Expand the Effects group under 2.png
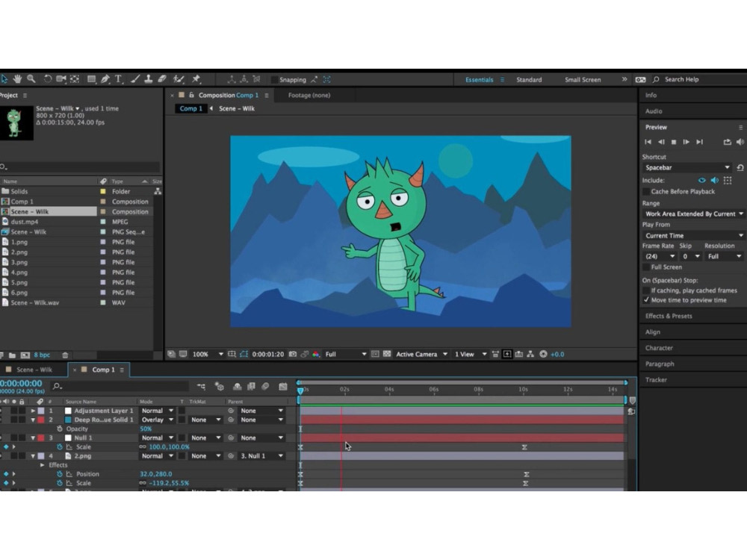747x560 pixels. (42, 465)
